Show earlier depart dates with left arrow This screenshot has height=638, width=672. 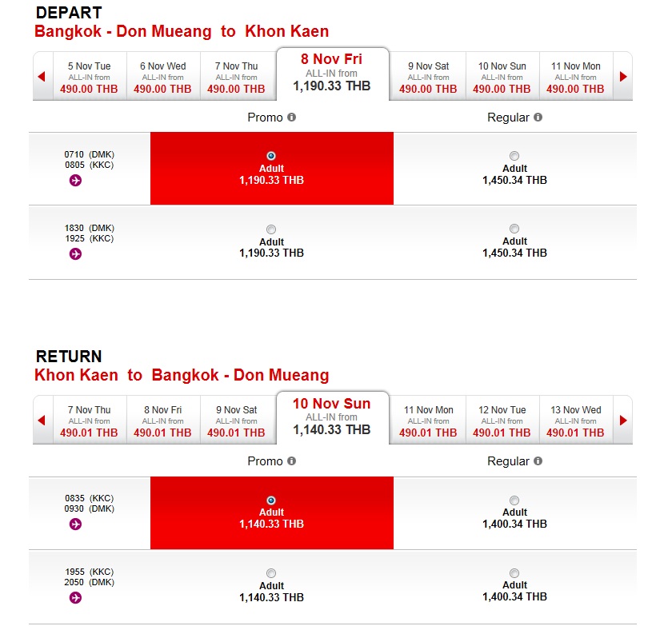tap(42, 77)
